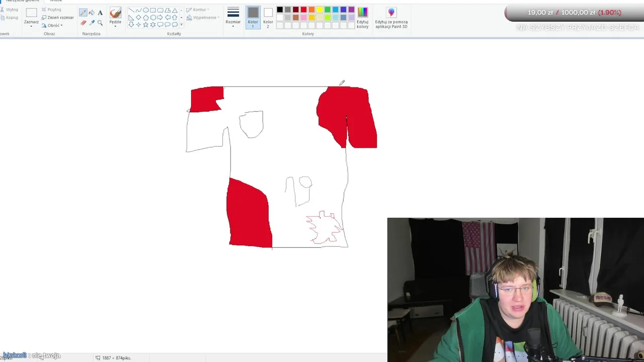This screenshot has width=644, height=362.
Task: Choose the Pentagon shape
Action: 146,18
